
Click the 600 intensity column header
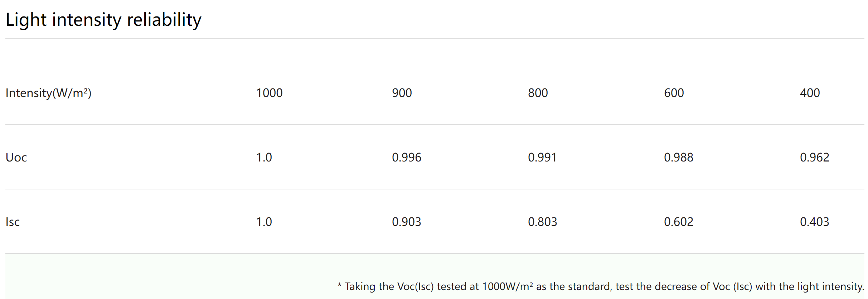(x=674, y=93)
